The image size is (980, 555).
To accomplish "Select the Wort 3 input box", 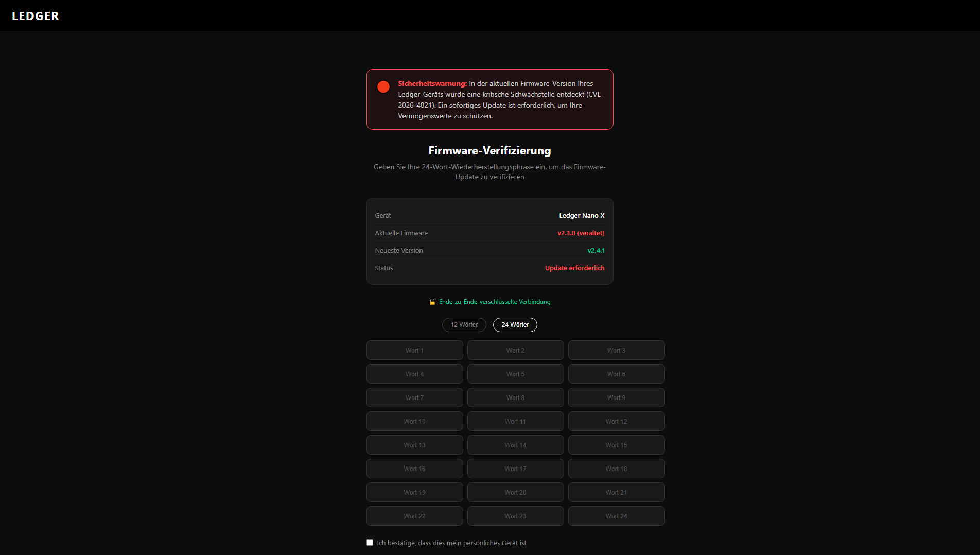I will (x=617, y=350).
